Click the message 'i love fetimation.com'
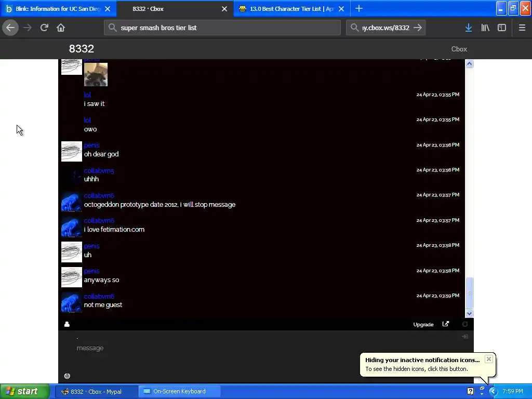This screenshot has width=532, height=399. coord(114,230)
